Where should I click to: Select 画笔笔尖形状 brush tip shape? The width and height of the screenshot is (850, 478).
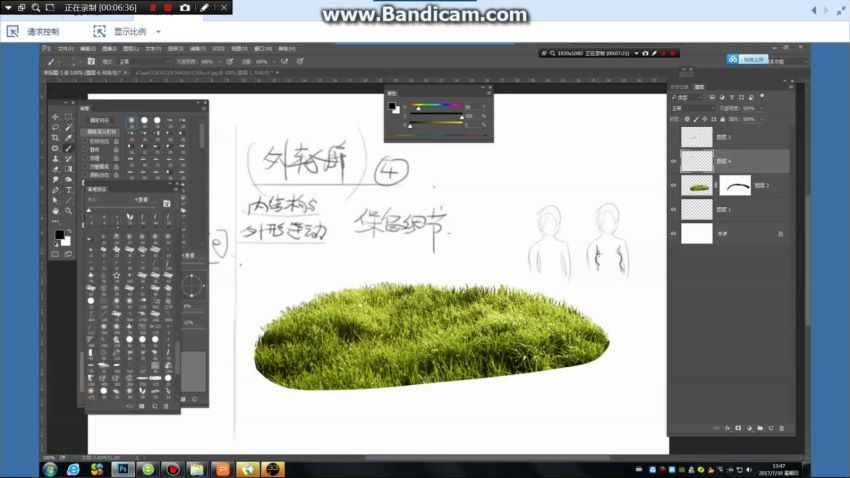click(x=102, y=132)
